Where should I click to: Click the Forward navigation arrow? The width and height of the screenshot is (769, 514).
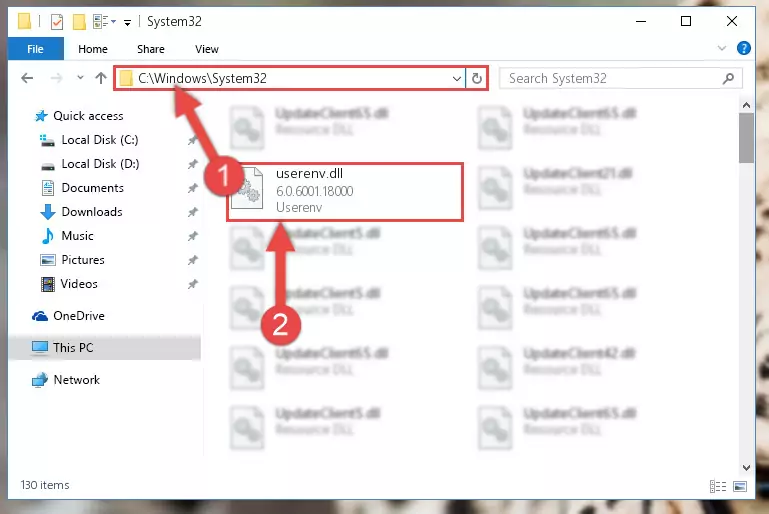pos(56,78)
